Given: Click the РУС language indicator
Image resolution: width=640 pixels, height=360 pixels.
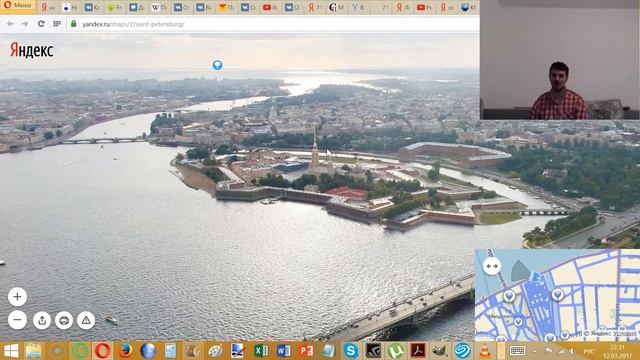Looking at the screenshot, I should (x=589, y=351).
